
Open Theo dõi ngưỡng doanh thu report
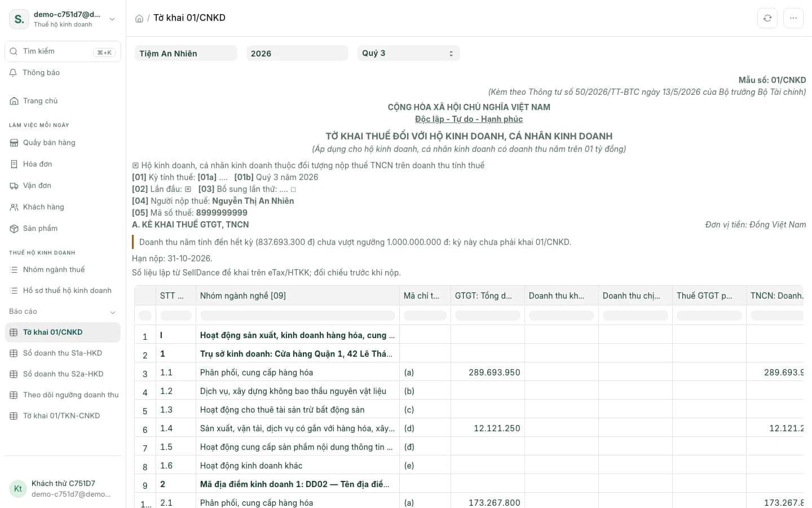[x=63, y=395]
